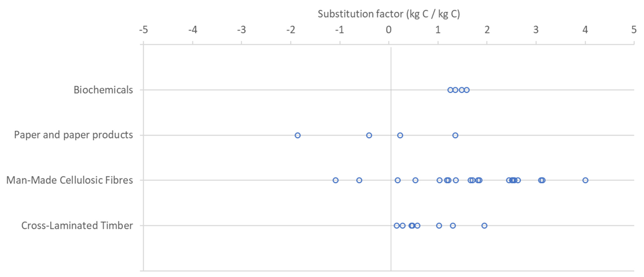The image size is (644, 277).
Task: Select the rightmost Cross-Laminated Timber data point
Action: click(484, 226)
